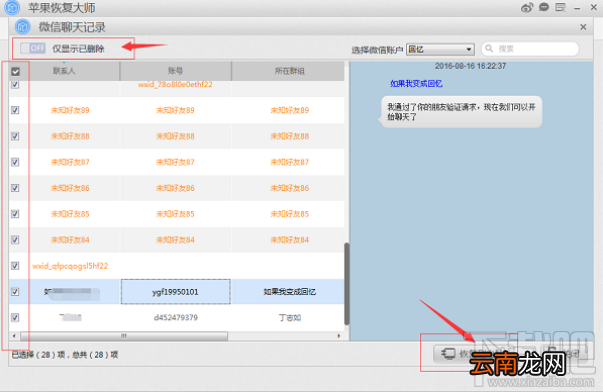Viewport: 603px width, 392px height.
Task: Close the WeChat chat records panel
Action: [x=583, y=27]
